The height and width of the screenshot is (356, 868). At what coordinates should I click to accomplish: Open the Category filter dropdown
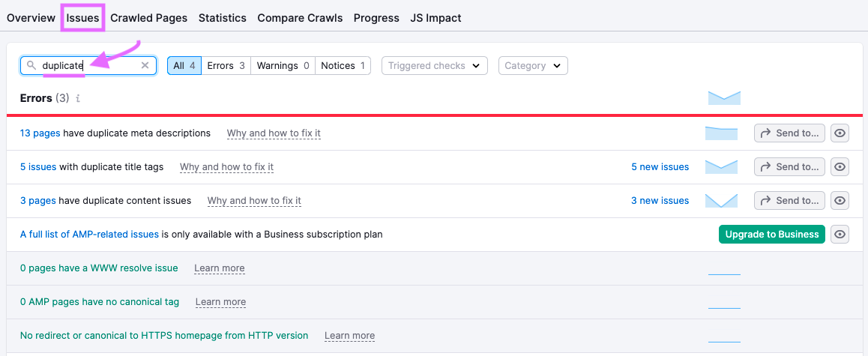click(x=533, y=66)
